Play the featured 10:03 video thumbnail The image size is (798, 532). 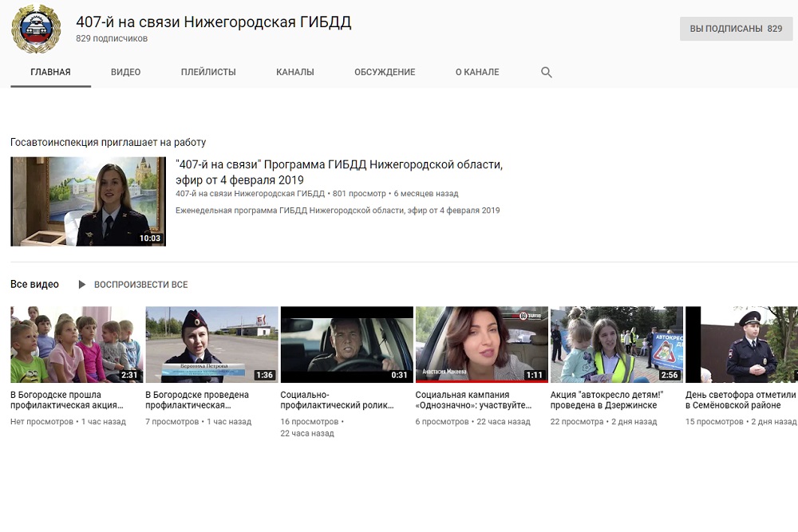[x=88, y=201]
